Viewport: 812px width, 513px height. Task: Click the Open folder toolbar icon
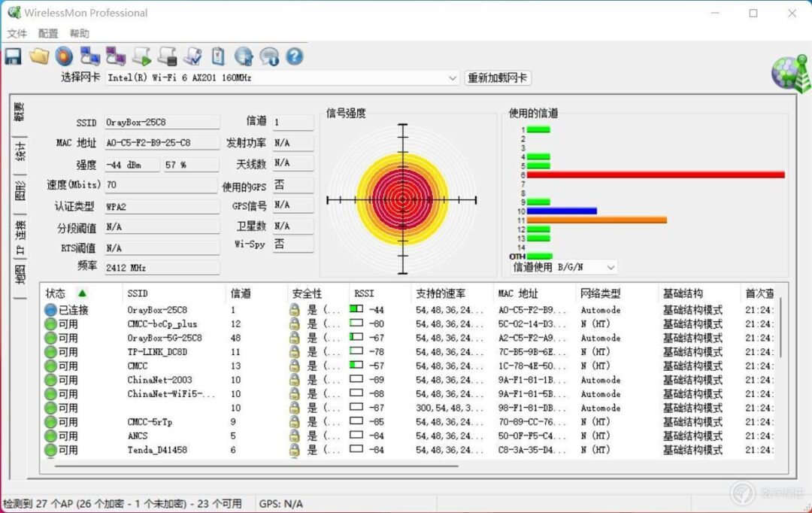(x=39, y=56)
